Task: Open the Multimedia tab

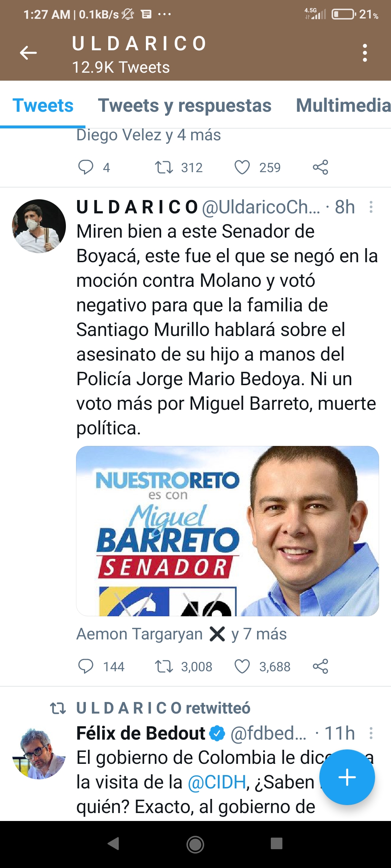Action: [x=343, y=106]
